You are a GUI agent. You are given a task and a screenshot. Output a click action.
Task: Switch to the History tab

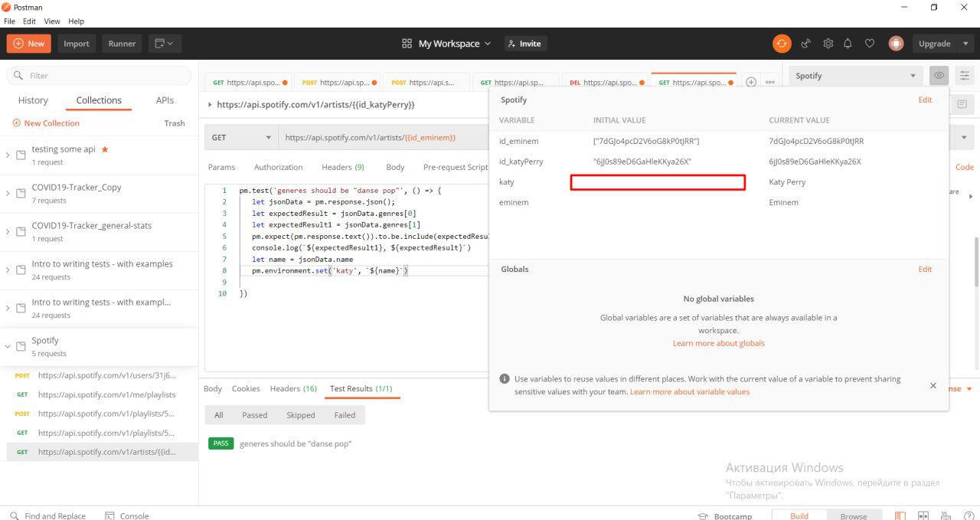(33, 100)
